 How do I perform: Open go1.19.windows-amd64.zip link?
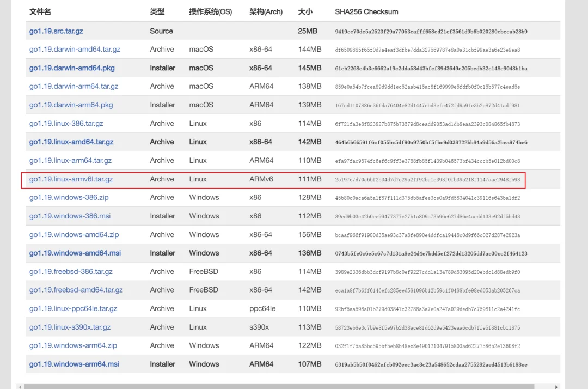pyautogui.click(x=74, y=235)
